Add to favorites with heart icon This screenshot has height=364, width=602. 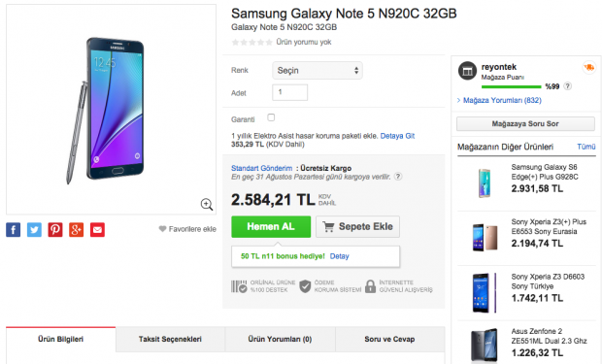tap(162, 229)
